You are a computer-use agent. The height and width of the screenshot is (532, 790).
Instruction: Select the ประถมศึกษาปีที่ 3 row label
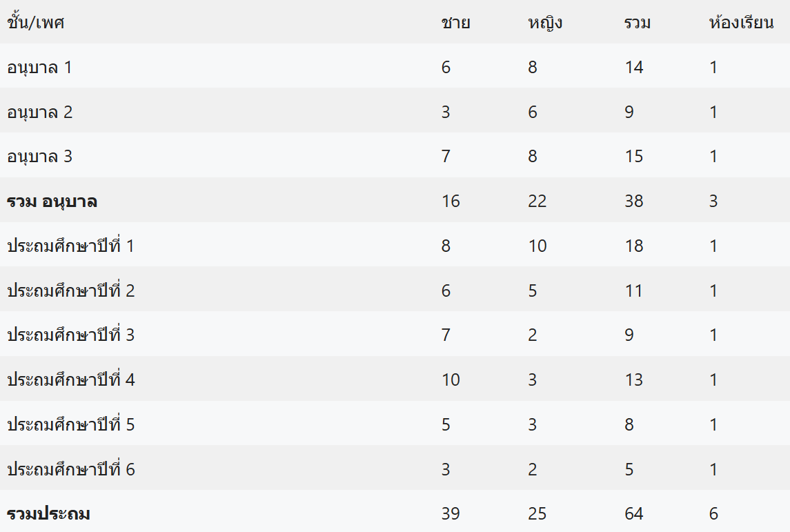[x=70, y=335]
